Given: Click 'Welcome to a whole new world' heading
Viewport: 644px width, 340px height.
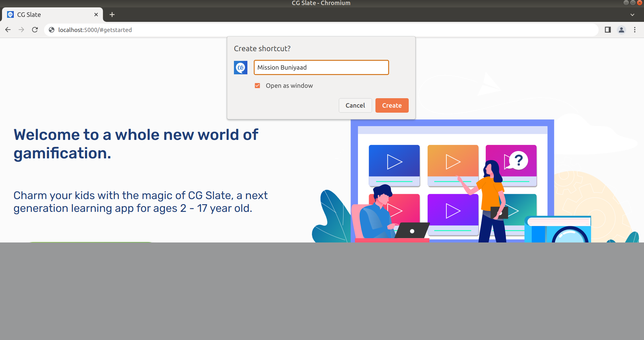Looking at the screenshot, I should (136, 144).
